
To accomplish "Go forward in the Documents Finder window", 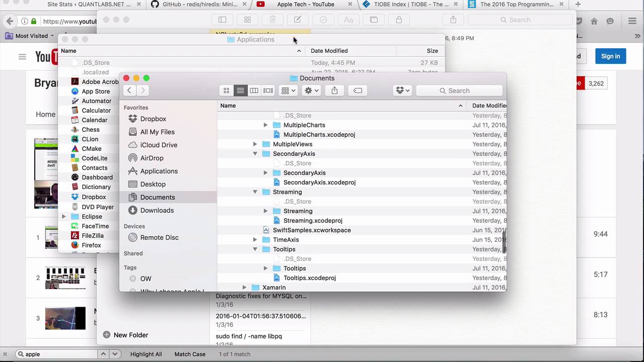I will [x=143, y=90].
